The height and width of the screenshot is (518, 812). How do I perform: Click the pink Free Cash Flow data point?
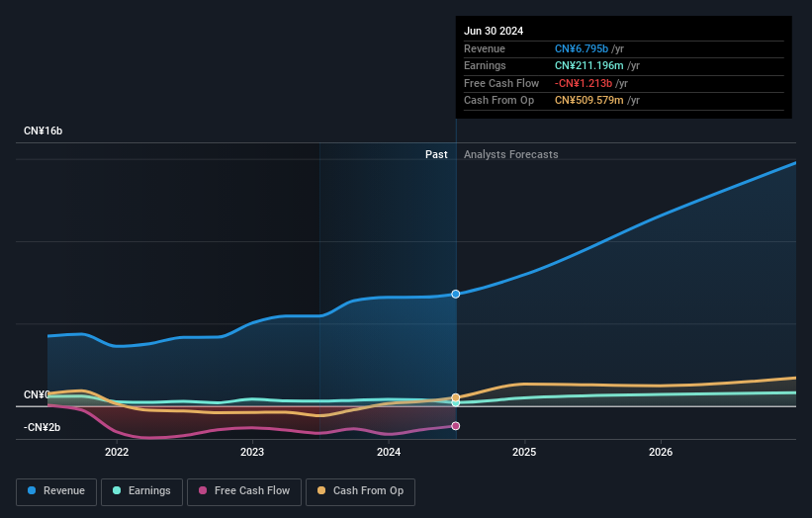click(456, 426)
